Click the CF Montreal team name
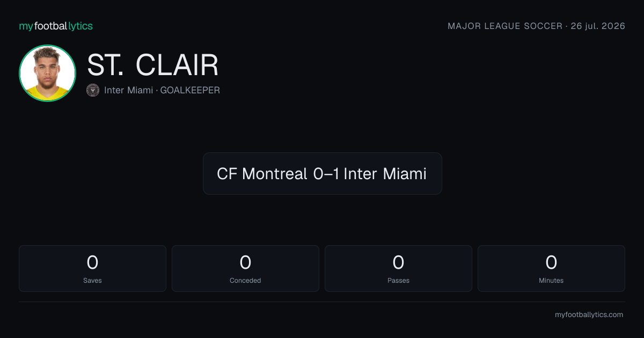Image resolution: width=644 pixels, height=338 pixels. (262, 174)
